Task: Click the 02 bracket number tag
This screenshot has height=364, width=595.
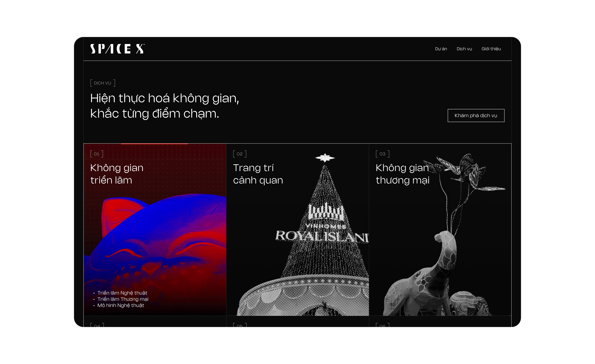Action: [240, 154]
